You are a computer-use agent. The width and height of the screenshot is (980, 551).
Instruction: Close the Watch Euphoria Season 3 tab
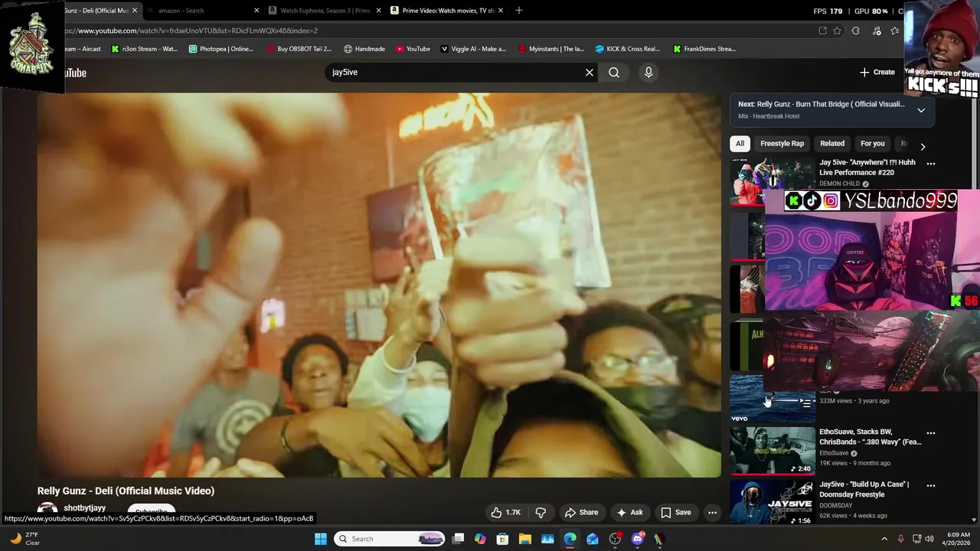click(x=378, y=11)
